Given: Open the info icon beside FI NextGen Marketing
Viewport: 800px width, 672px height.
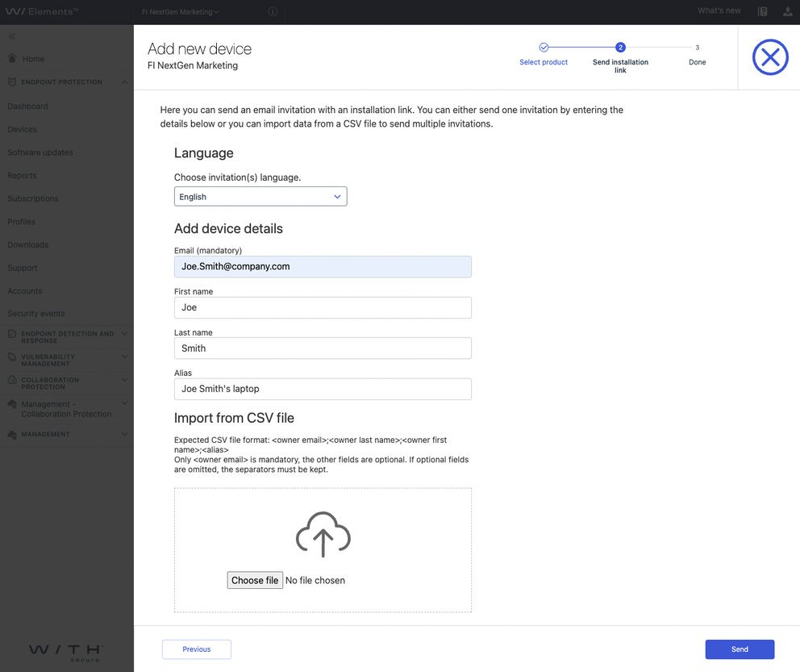Looking at the screenshot, I should tap(273, 11).
